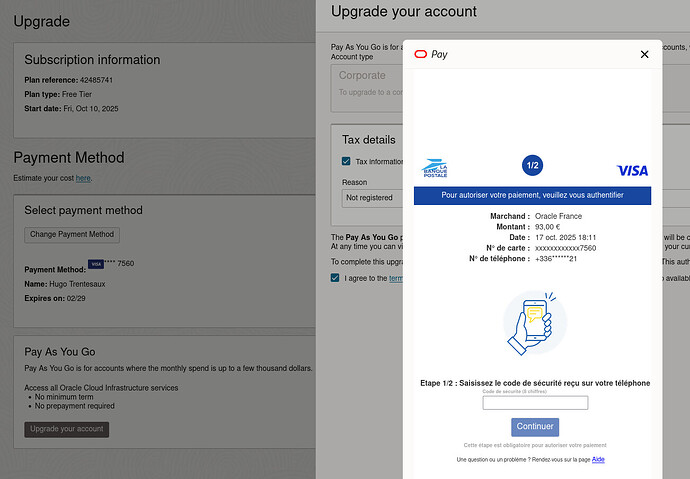The image size is (690, 479).
Task: Click the VISA logo in the payment dialog
Action: [632, 171]
